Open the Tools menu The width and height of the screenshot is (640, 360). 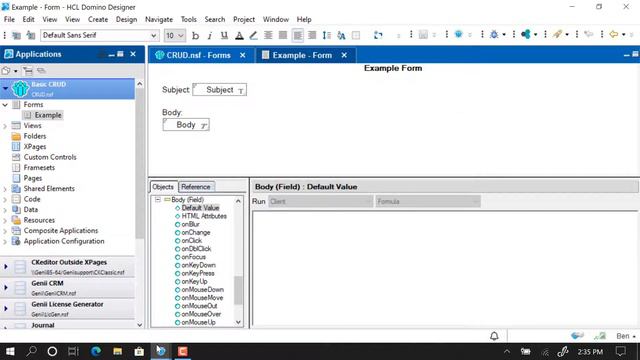[189, 19]
